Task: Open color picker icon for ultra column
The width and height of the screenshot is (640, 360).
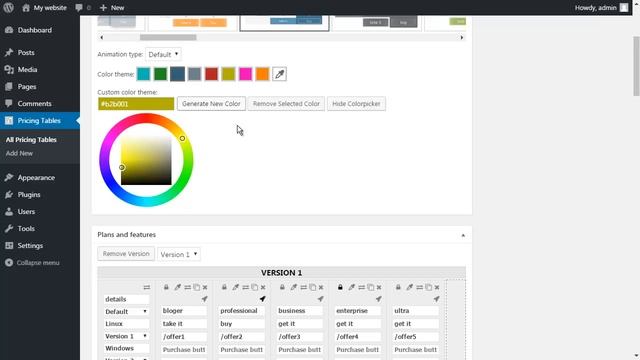Action: pos(409,287)
